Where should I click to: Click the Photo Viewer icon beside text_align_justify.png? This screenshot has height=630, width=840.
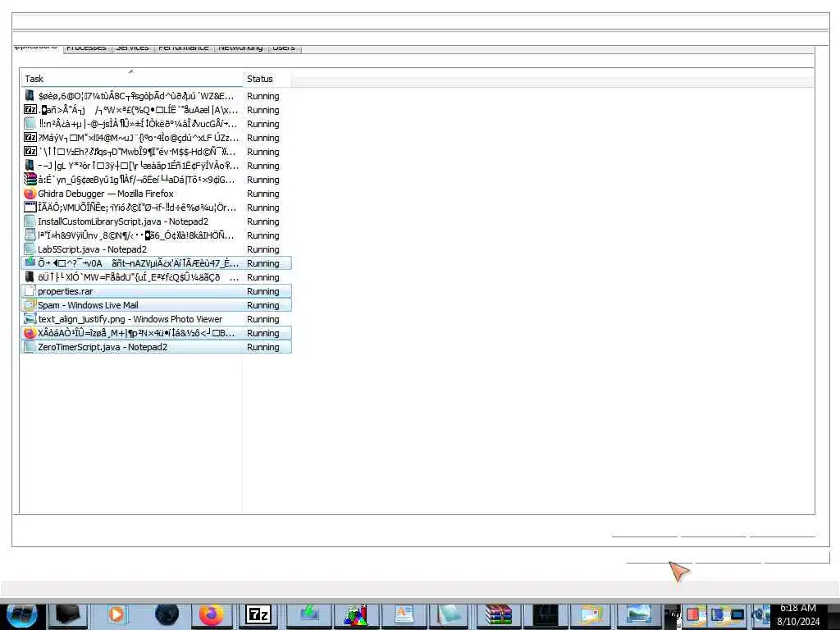(x=30, y=319)
